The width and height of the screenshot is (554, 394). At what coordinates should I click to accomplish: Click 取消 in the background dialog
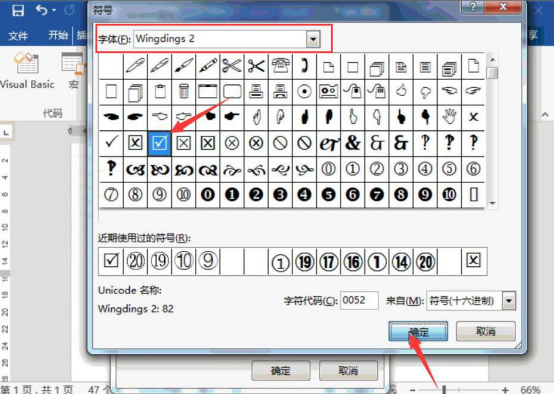[348, 370]
